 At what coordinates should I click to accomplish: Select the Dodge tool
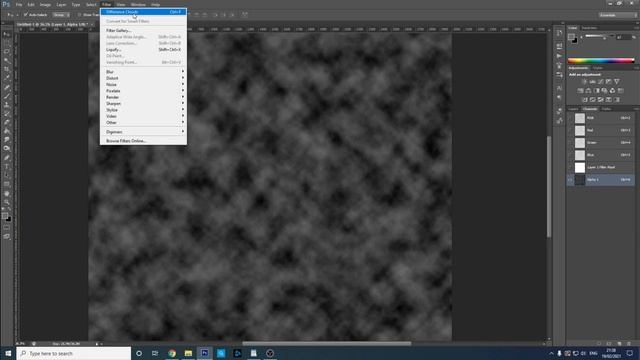pyautogui.click(x=7, y=149)
